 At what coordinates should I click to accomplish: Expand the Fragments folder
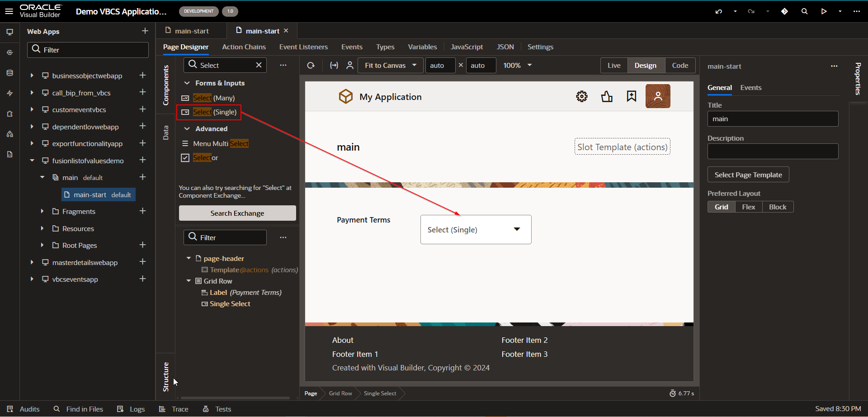tap(42, 211)
